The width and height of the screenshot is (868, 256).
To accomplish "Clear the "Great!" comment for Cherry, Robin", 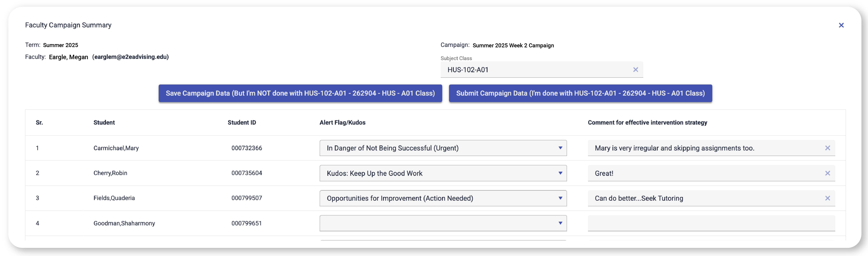I will click(x=827, y=173).
